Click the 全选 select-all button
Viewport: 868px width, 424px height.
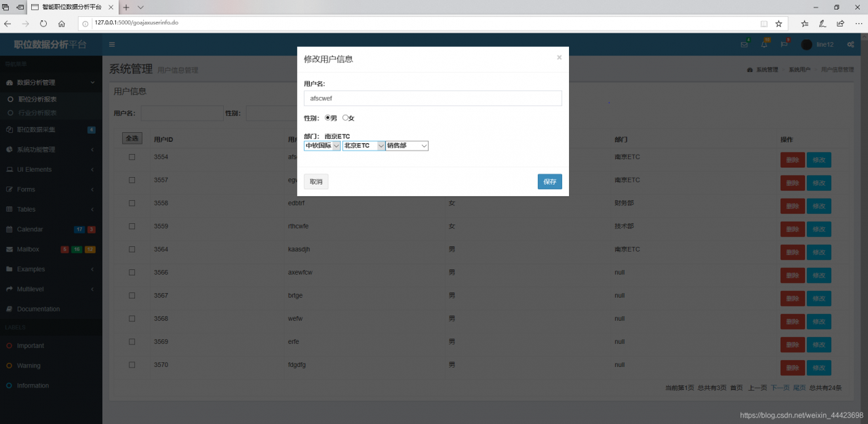pyautogui.click(x=132, y=138)
